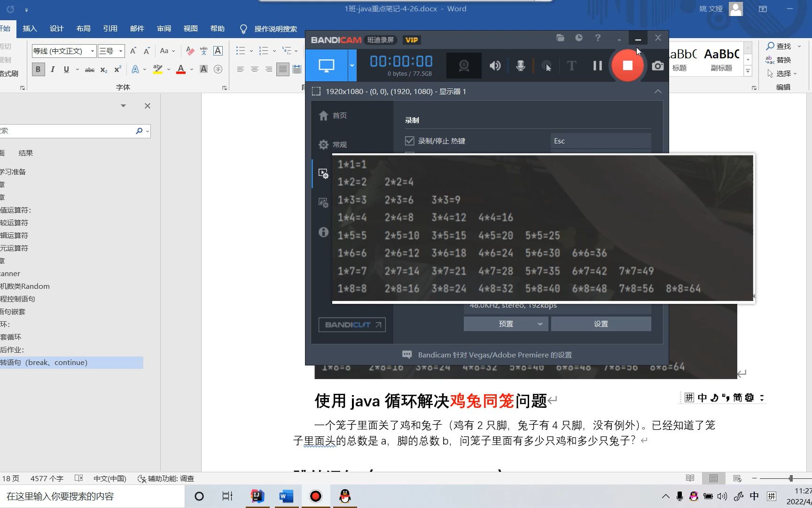Center text in Word

coord(254,70)
